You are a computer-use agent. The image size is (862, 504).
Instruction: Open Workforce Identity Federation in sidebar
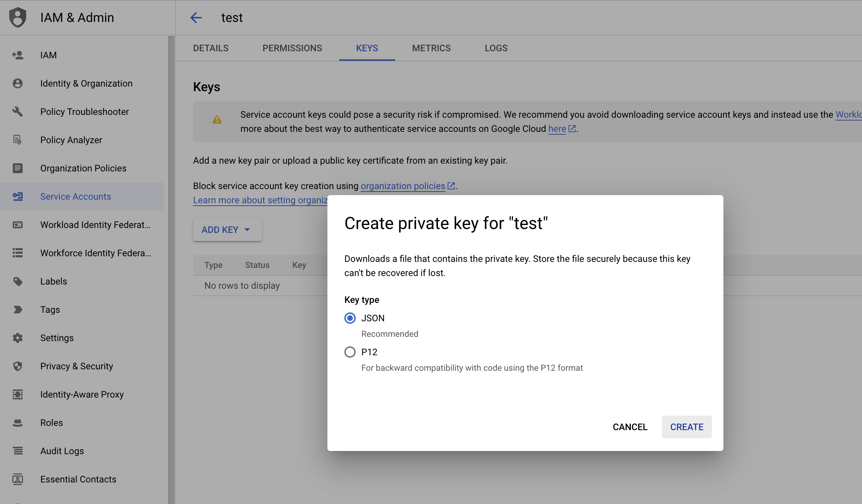click(x=82, y=253)
